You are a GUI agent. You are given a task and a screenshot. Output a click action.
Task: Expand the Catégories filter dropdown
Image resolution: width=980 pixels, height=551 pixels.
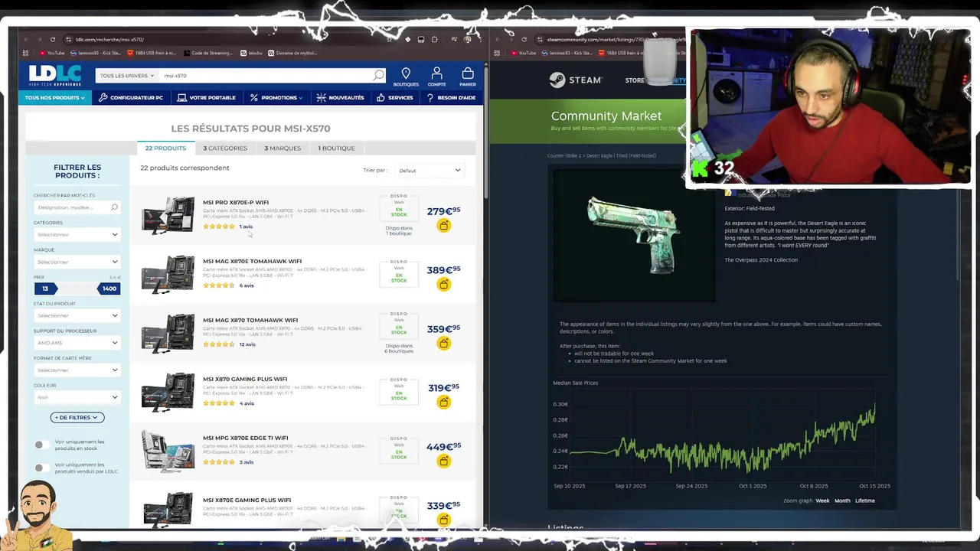[x=77, y=234]
